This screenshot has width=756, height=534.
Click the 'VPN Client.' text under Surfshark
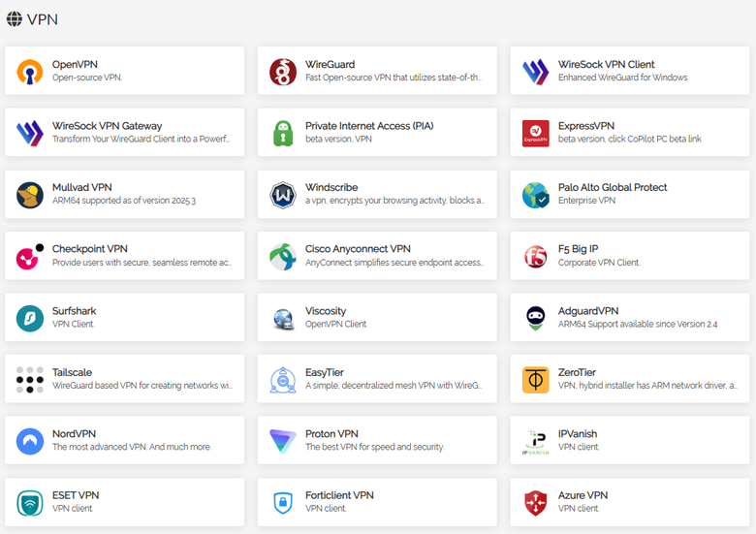[x=74, y=324]
